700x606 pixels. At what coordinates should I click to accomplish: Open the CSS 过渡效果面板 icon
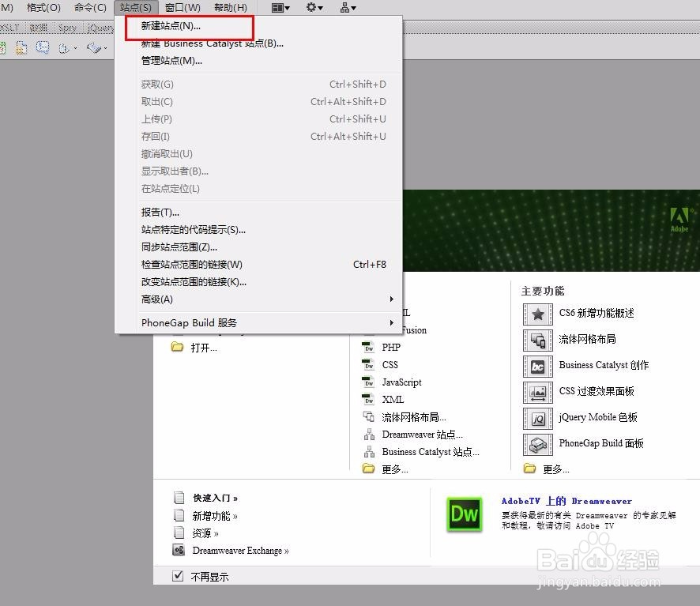pos(538,392)
